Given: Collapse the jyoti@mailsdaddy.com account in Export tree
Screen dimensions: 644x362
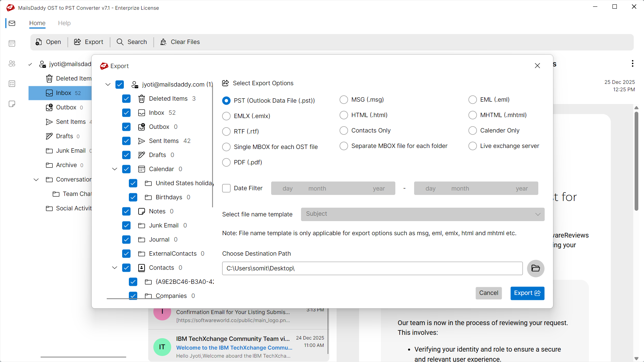Looking at the screenshot, I should [108, 85].
